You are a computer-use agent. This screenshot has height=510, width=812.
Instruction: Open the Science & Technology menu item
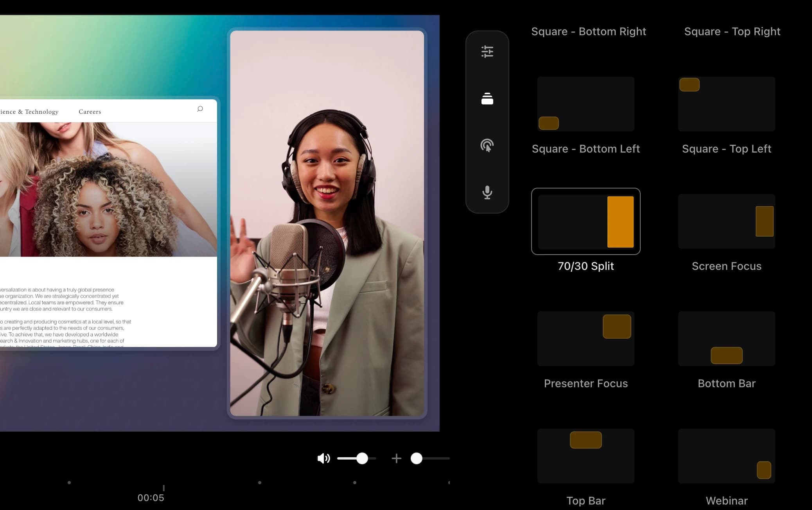click(x=29, y=111)
